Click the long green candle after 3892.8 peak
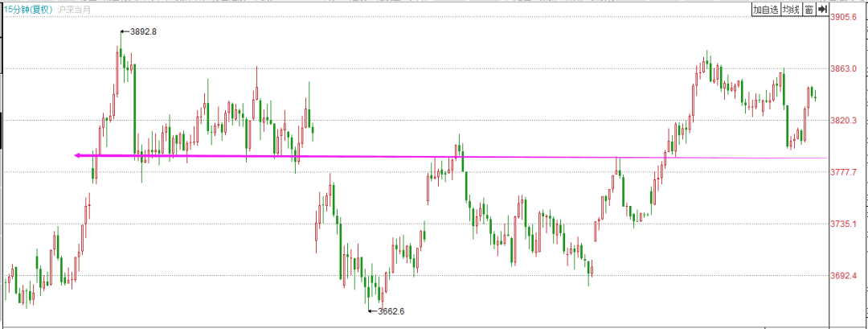The height and width of the screenshot is (329, 868). pyautogui.click(x=134, y=109)
